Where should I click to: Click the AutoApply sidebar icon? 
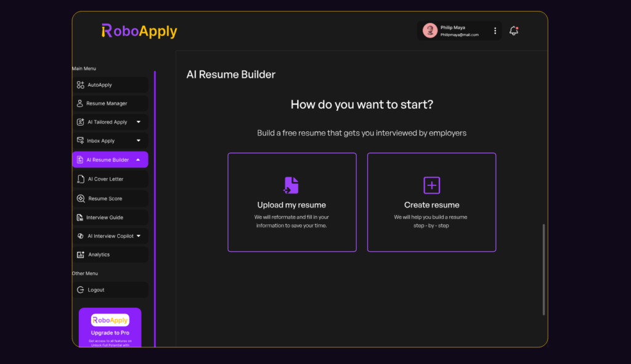click(x=80, y=85)
